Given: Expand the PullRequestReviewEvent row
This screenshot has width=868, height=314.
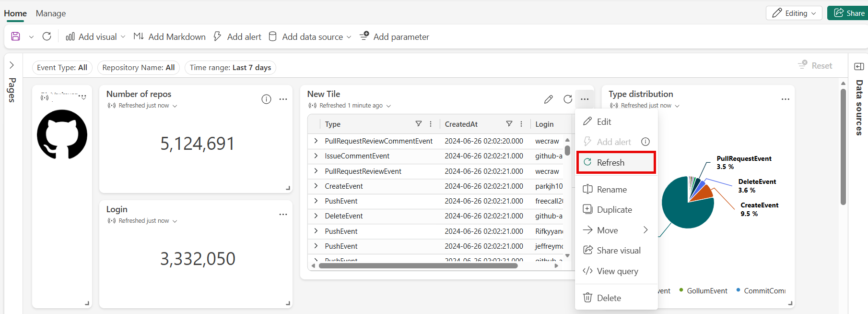Looking at the screenshot, I should pos(316,171).
